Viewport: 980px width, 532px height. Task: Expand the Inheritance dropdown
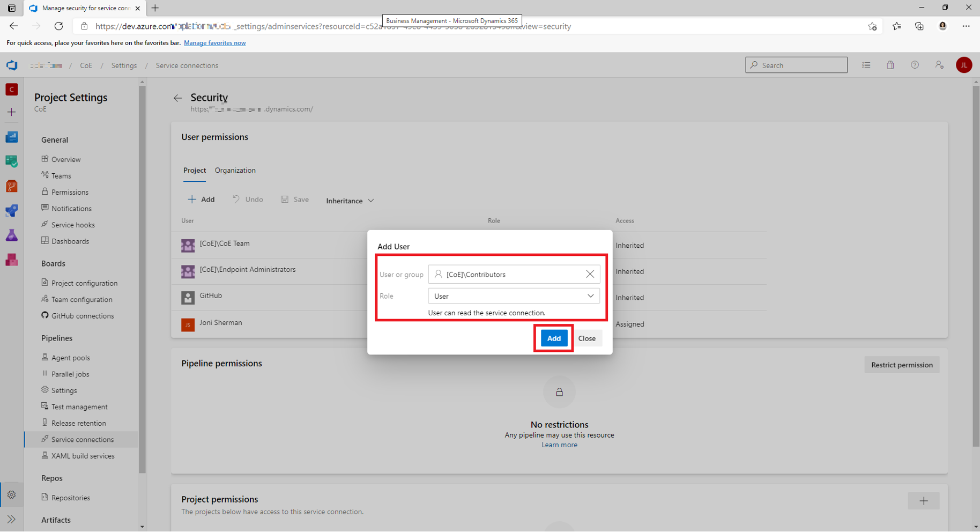pyautogui.click(x=350, y=201)
